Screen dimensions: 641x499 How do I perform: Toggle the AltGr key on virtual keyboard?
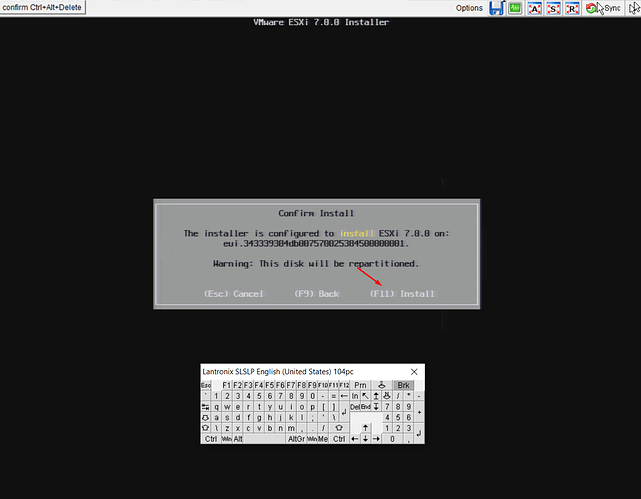(296, 438)
